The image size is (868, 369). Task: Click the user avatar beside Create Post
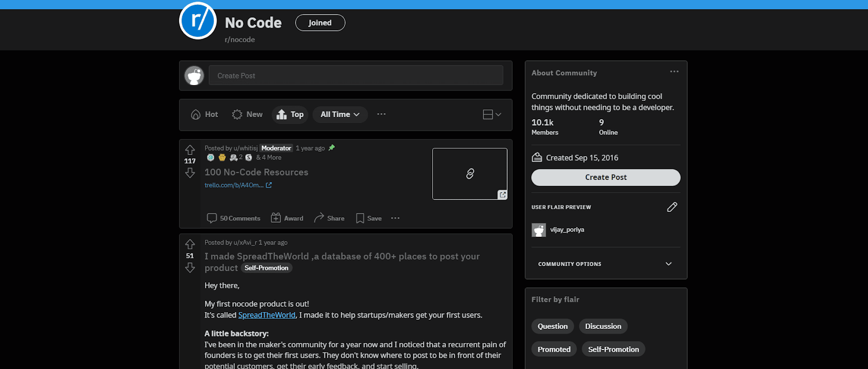click(x=194, y=75)
